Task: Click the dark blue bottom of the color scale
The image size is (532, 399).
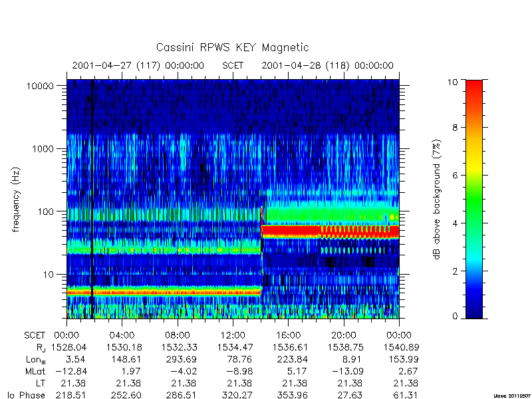Action: coord(474,312)
